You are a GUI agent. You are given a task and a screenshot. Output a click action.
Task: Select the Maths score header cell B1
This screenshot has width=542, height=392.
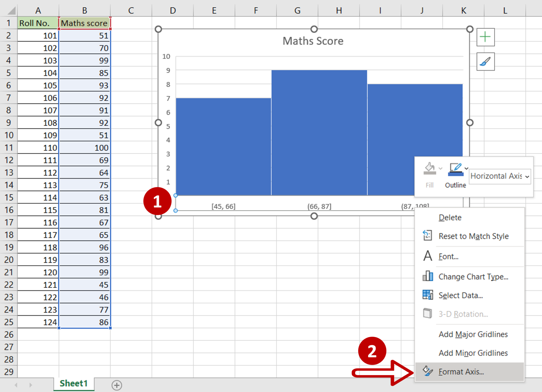point(84,23)
